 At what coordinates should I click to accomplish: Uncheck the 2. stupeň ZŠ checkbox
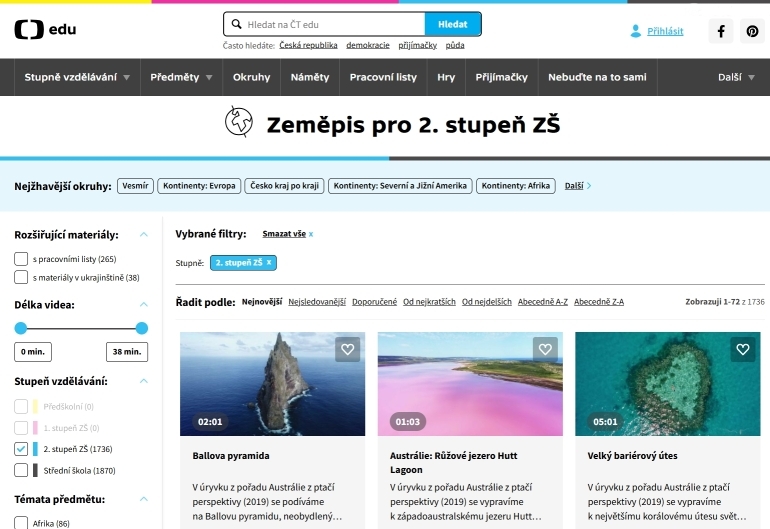coord(21,449)
